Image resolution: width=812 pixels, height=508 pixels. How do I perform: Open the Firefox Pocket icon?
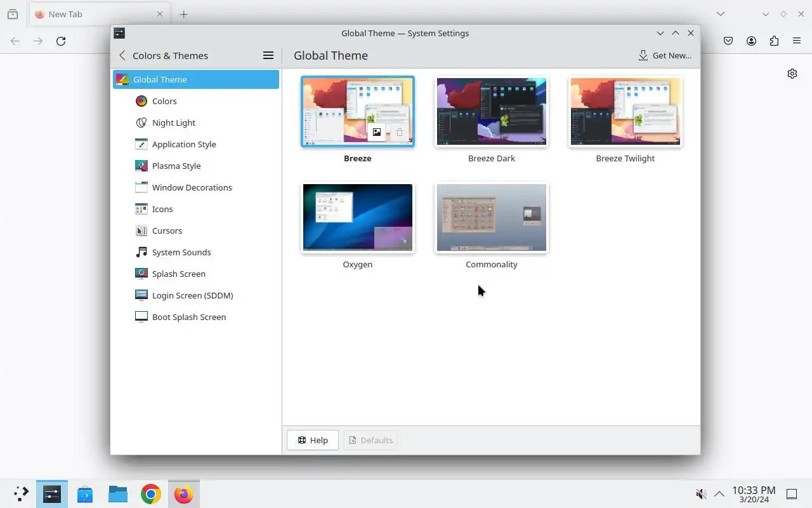728,41
